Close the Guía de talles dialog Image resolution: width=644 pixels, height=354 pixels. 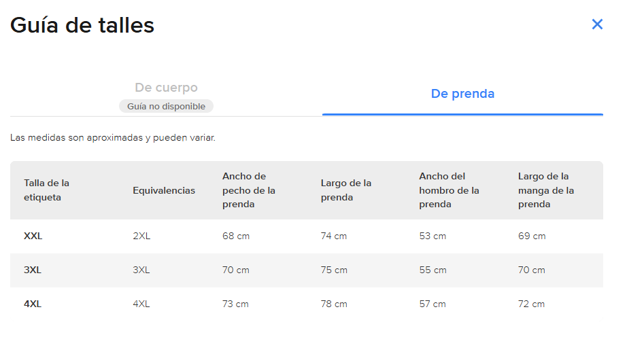click(597, 24)
